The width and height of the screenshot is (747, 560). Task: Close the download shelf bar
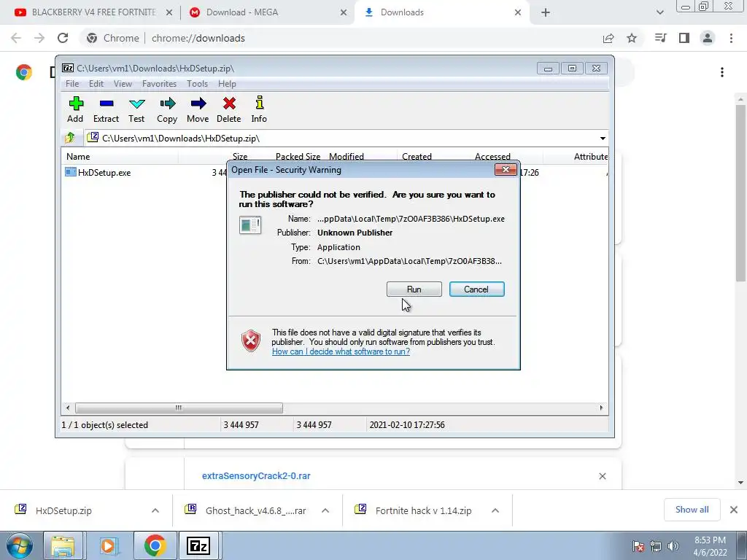pos(734,510)
